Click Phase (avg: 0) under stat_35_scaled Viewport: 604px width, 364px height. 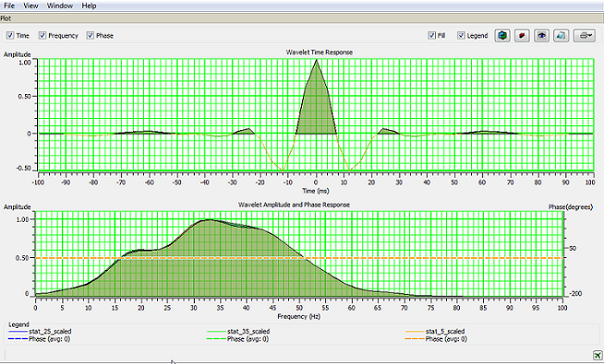point(248,339)
